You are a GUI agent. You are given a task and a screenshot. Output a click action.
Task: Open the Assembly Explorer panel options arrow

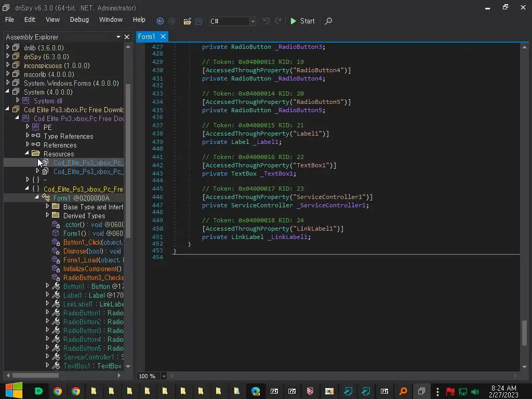[x=118, y=37]
